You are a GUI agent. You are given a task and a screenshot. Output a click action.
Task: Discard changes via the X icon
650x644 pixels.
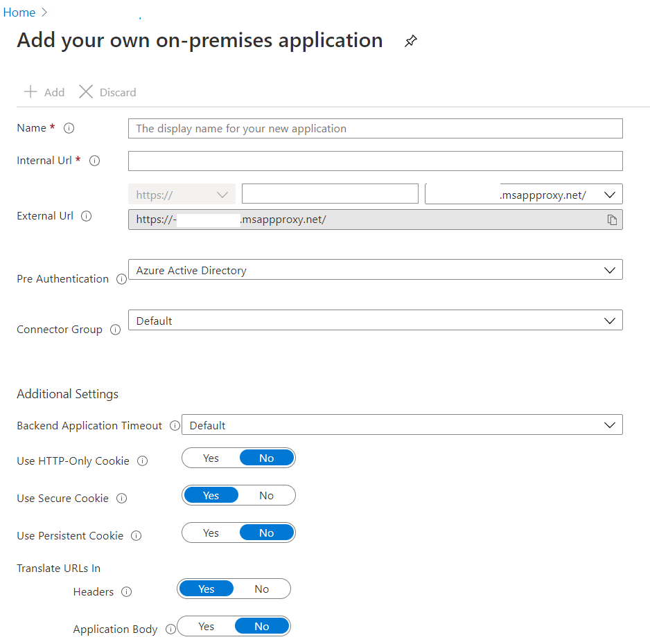click(86, 91)
